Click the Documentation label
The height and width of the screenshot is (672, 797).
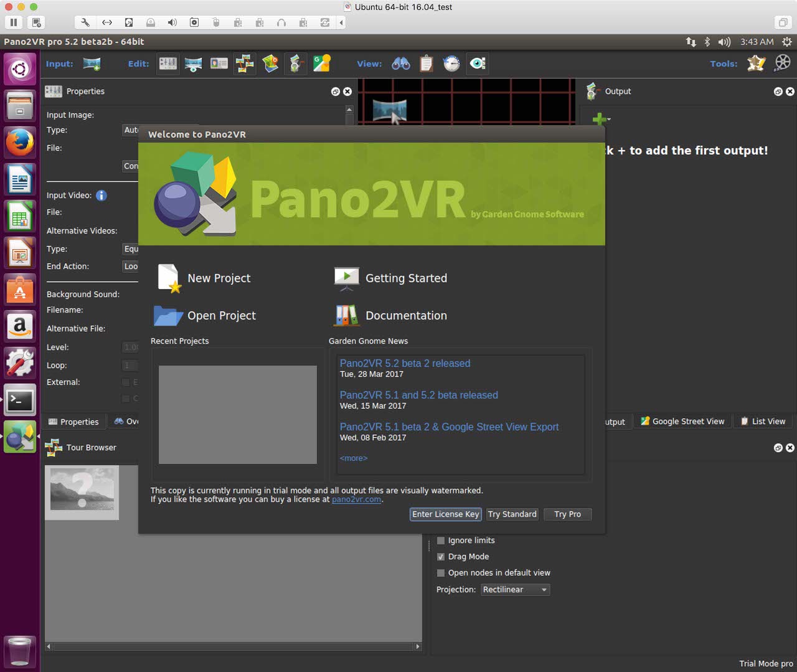tap(406, 316)
